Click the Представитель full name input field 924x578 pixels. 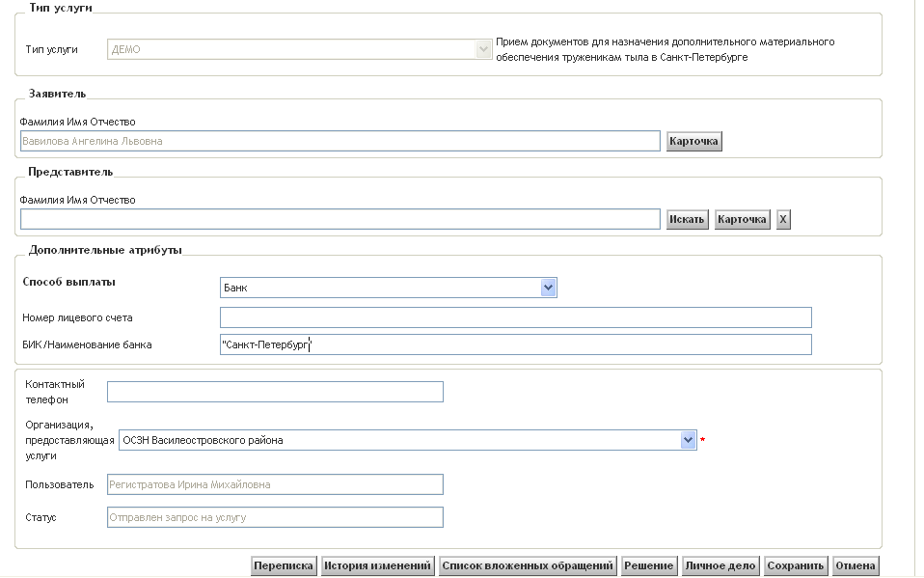(340, 219)
